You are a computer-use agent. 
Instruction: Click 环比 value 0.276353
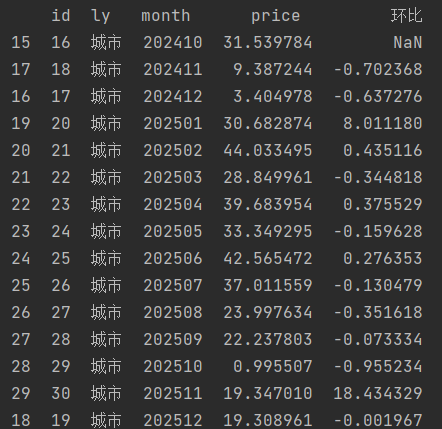click(x=383, y=259)
